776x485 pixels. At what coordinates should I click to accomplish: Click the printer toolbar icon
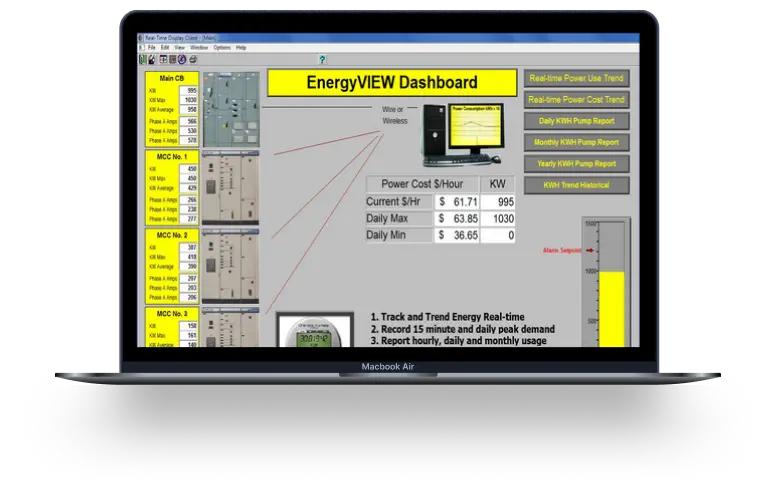point(193,59)
